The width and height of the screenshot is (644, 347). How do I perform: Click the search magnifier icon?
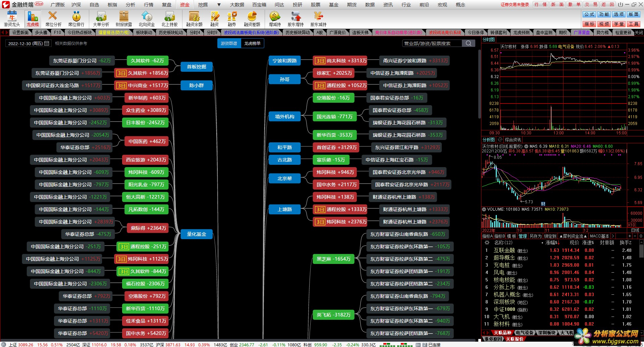tap(469, 43)
